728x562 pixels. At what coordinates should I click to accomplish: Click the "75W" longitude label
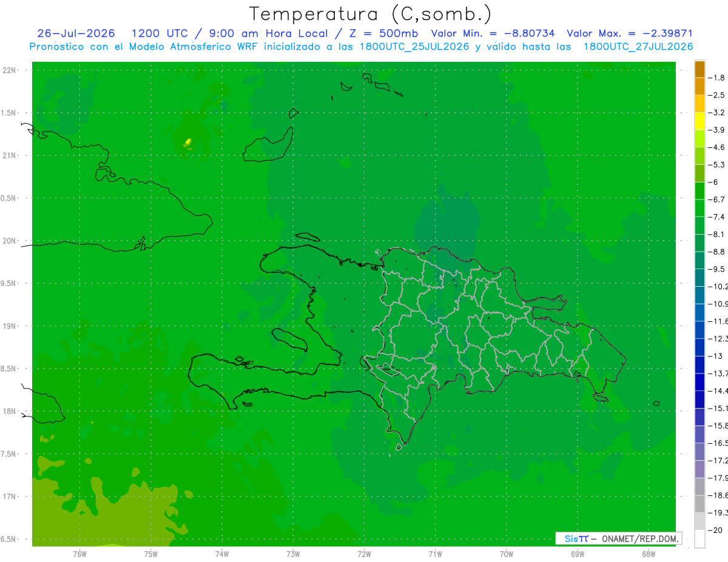coord(151,554)
